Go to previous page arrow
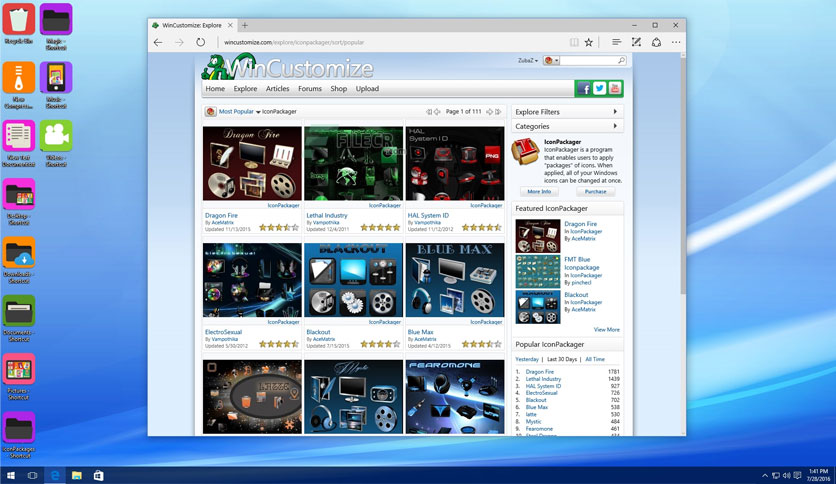This screenshot has width=836, height=484. click(437, 111)
